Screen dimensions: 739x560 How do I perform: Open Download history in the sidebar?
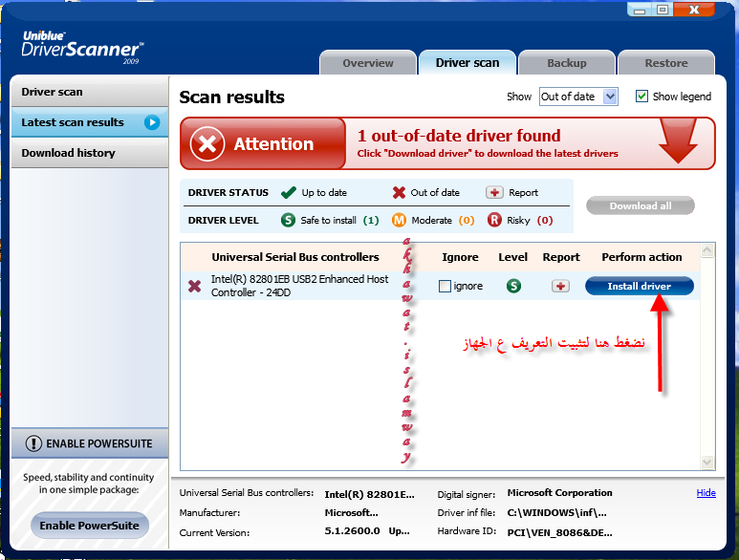click(90, 153)
